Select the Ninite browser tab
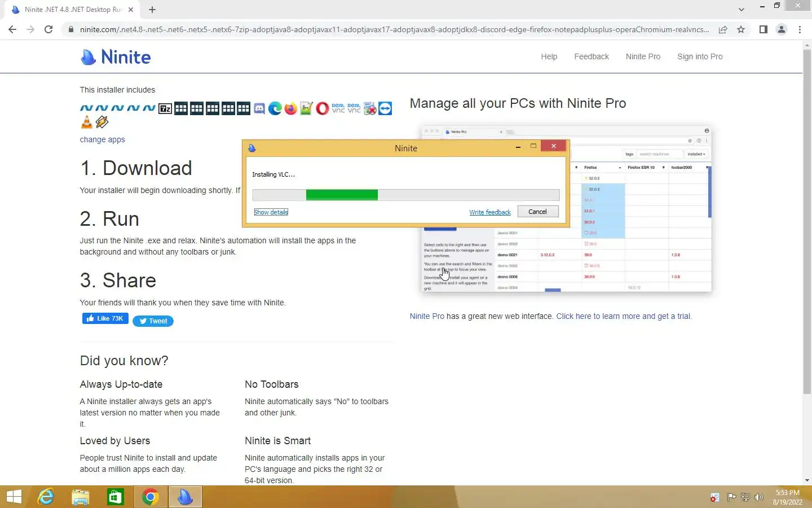This screenshot has height=508, width=812. [x=73, y=10]
